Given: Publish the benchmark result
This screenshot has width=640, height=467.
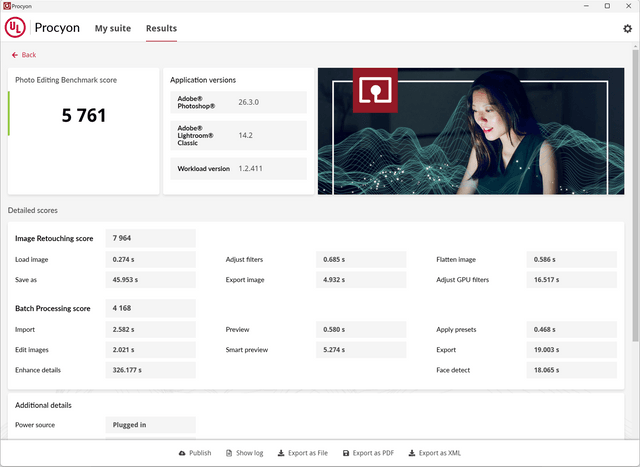Looking at the screenshot, I should tap(195, 453).
